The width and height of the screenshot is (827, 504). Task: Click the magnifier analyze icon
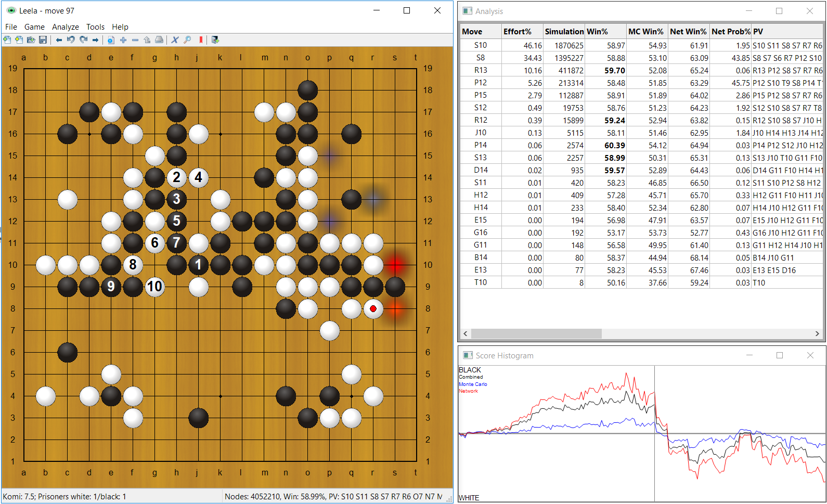coord(187,40)
